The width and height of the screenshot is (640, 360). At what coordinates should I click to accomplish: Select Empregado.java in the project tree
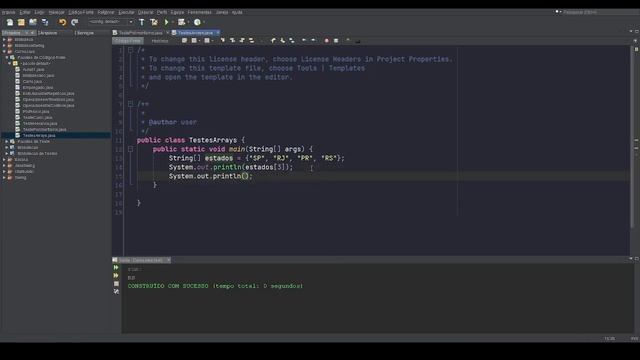(38, 87)
